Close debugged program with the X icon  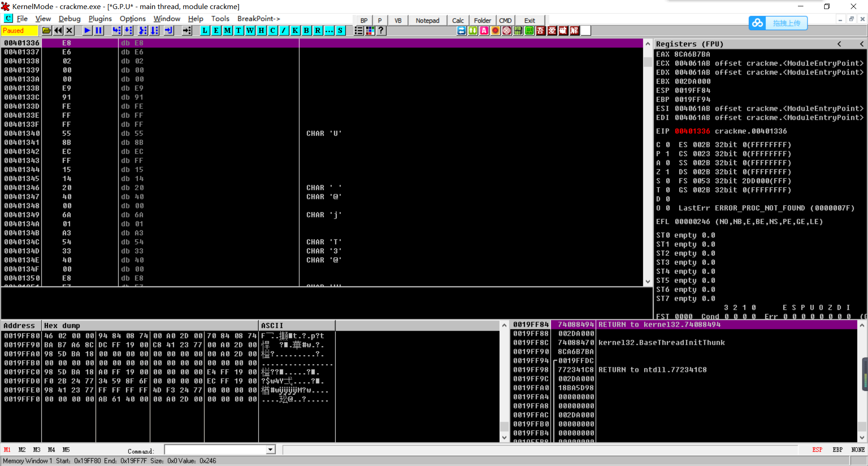(70, 30)
